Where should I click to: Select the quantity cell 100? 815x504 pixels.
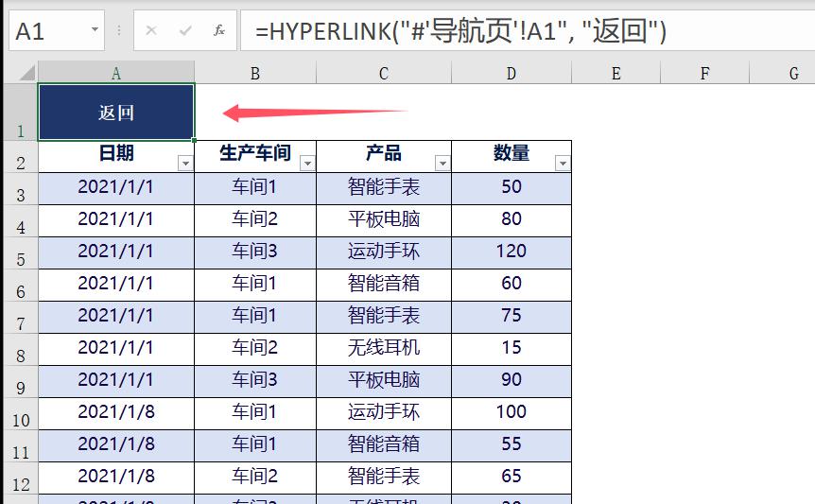click(x=512, y=414)
